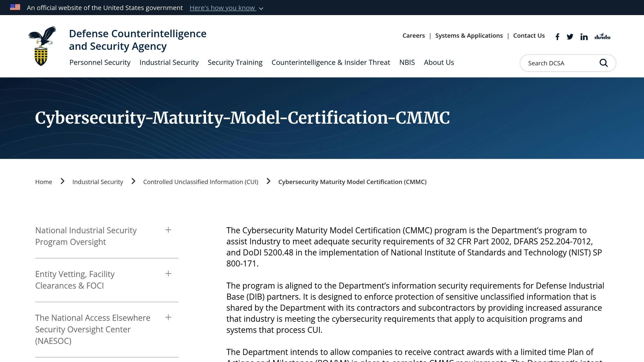
Task: Open the About Us menu
Action: (x=439, y=63)
